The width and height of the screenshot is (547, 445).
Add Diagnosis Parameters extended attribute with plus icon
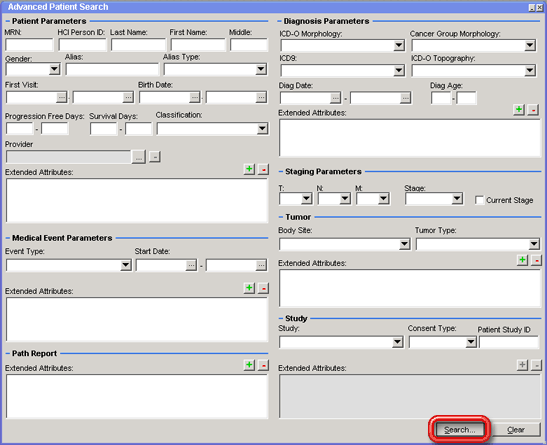click(519, 110)
